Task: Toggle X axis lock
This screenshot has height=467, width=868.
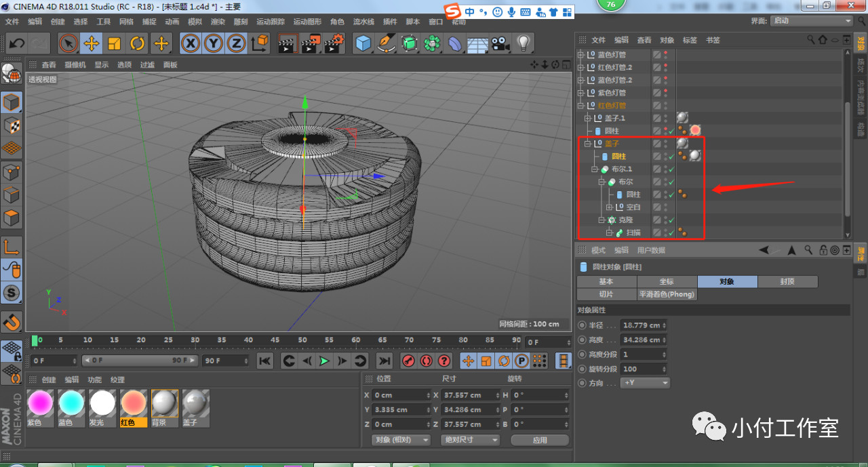Action: pos(191,44)
